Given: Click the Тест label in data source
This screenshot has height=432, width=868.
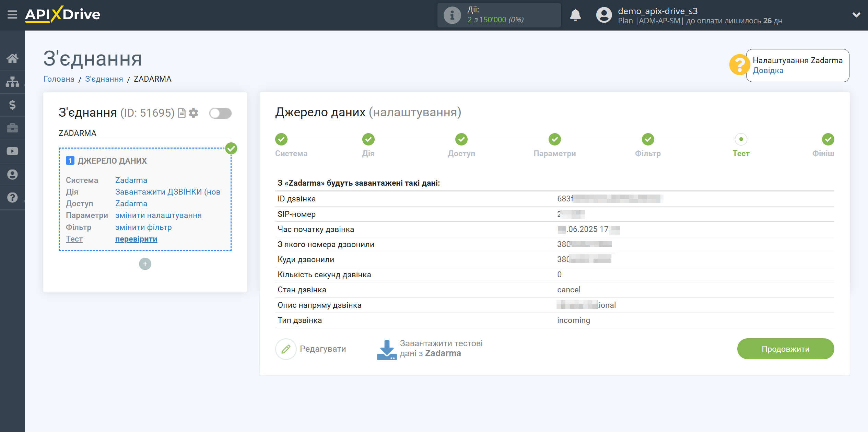Looking at the screenshot, I should (74, 239).
